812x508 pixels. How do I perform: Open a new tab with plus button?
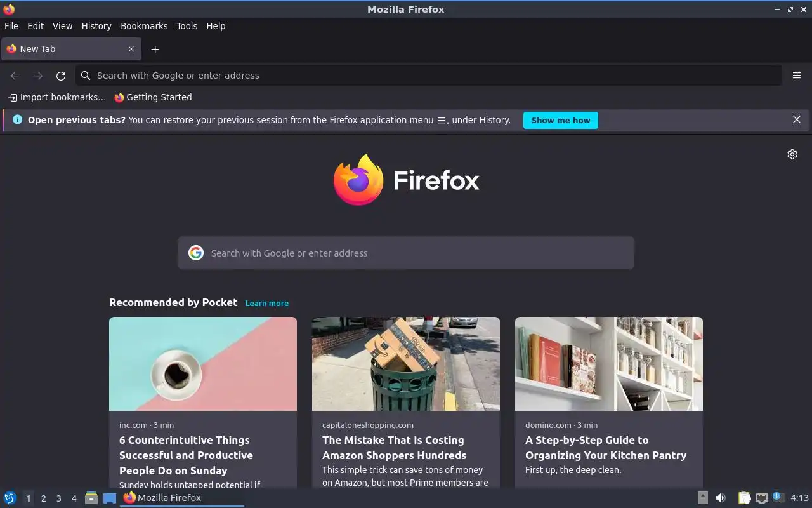pyautogui.click(x=155, y=49)
